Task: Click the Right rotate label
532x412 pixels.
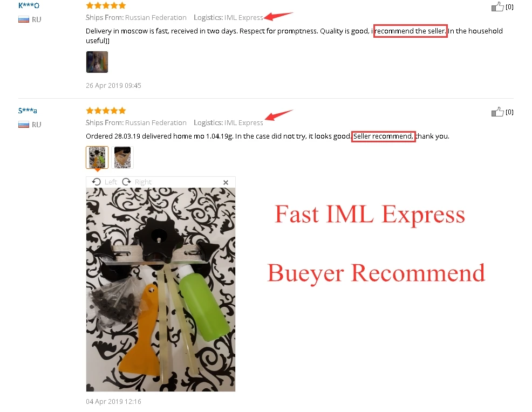Action: pos(143,182)
